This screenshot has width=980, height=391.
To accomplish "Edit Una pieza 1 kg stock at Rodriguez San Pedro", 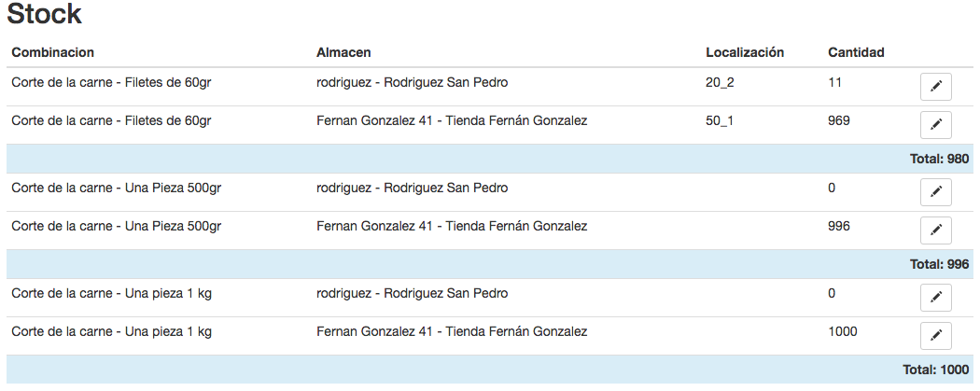I will [x=936, y=298].
